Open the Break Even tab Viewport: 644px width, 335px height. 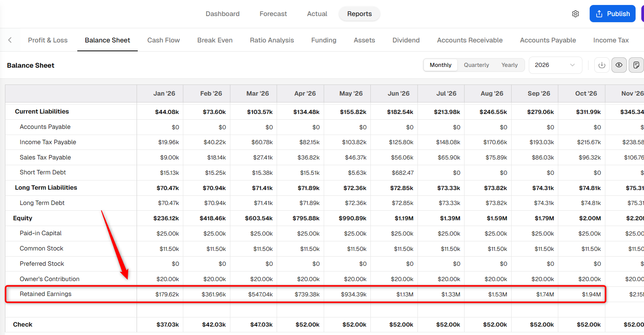click(x=215, y=40)
